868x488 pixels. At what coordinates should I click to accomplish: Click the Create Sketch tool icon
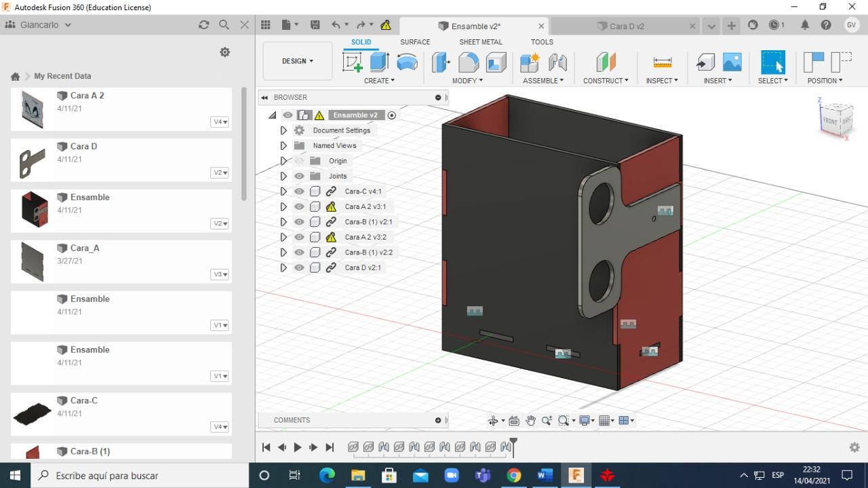(353, 62)
